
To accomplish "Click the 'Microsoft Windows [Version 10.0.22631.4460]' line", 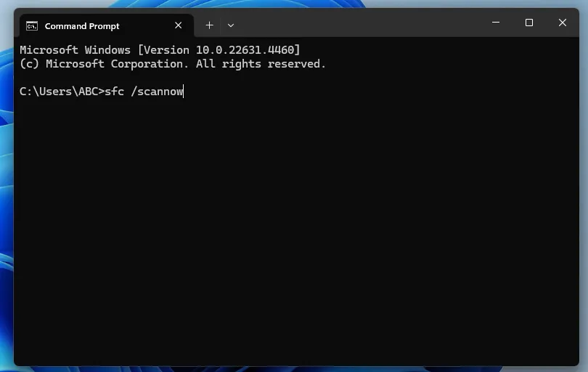I will 160,50.
